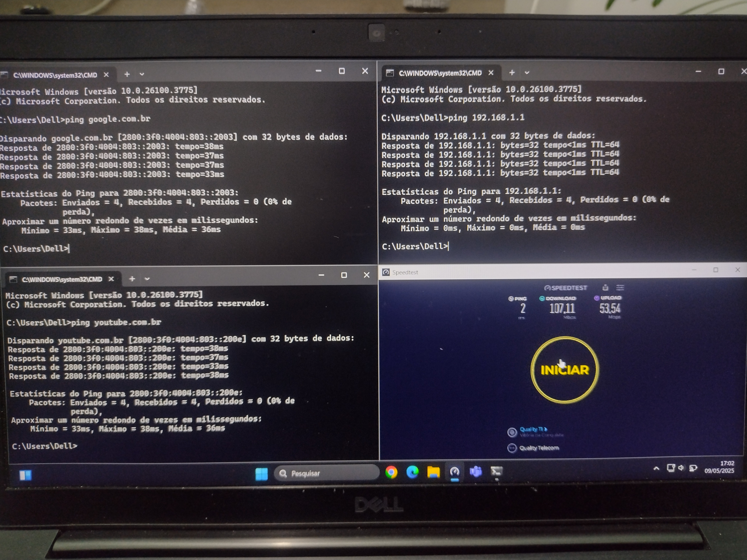Screen dimensions: 747x560
Task: Open the Speedtest hamburger settings menu
Action: coord(620,288)
